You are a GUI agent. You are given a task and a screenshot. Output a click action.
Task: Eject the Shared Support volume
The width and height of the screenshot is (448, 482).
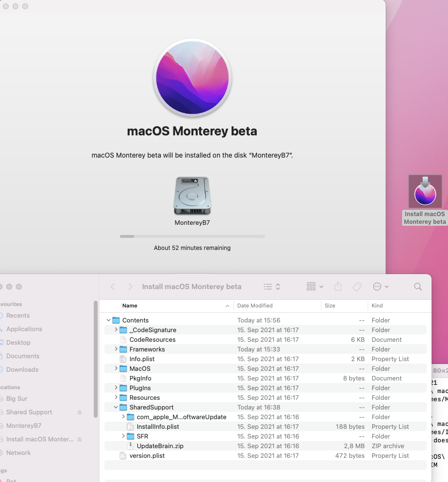pos(80,412)
